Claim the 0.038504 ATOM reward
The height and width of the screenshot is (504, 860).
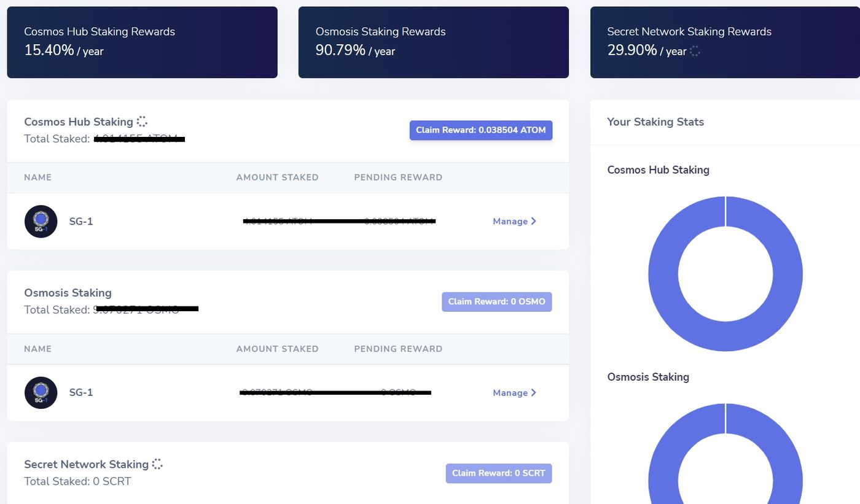481,130
